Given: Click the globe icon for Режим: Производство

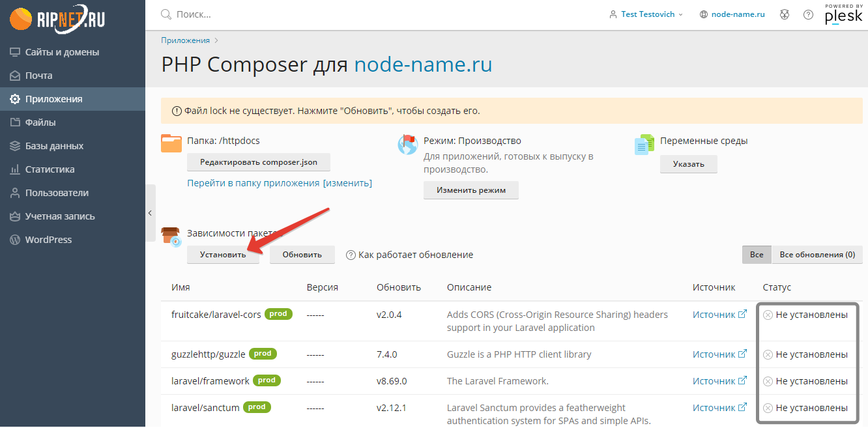Looking at the screenshot, I should tap(408, 144).
